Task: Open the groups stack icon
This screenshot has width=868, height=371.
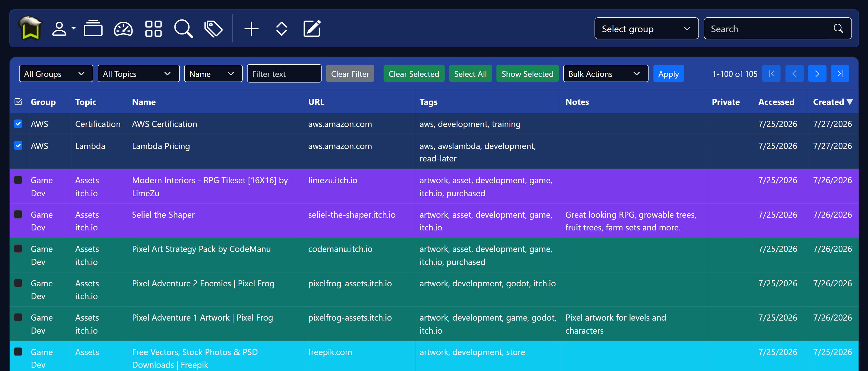Action: click(93, 29)
